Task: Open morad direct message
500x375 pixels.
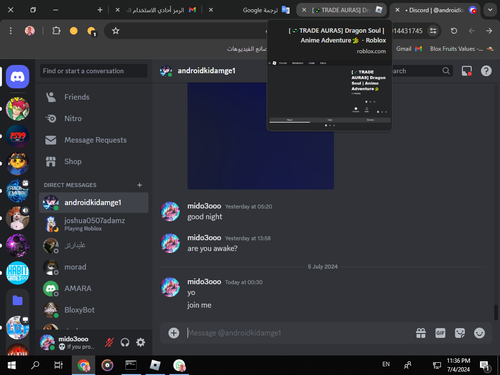Action: click(94, 267)
